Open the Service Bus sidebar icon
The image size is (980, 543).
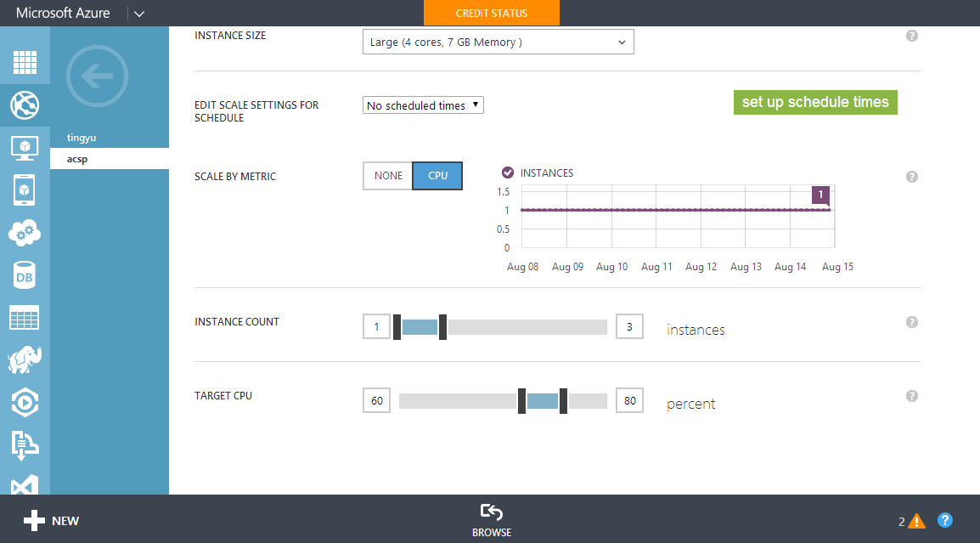pos(25,444)
